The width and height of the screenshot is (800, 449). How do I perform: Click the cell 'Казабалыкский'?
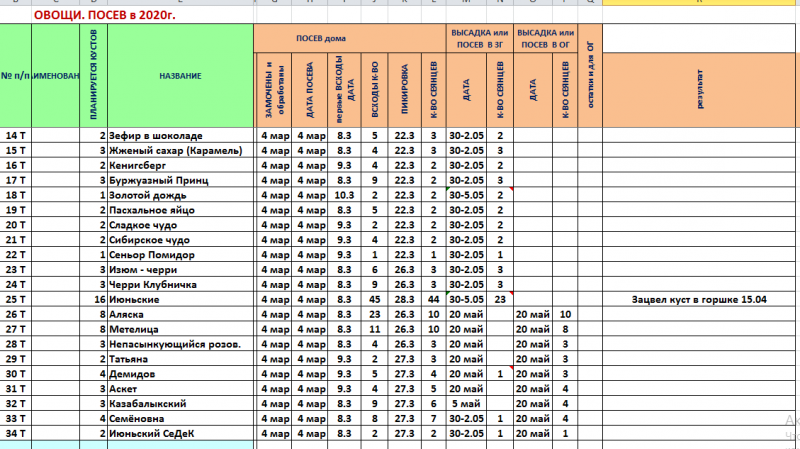180,404
